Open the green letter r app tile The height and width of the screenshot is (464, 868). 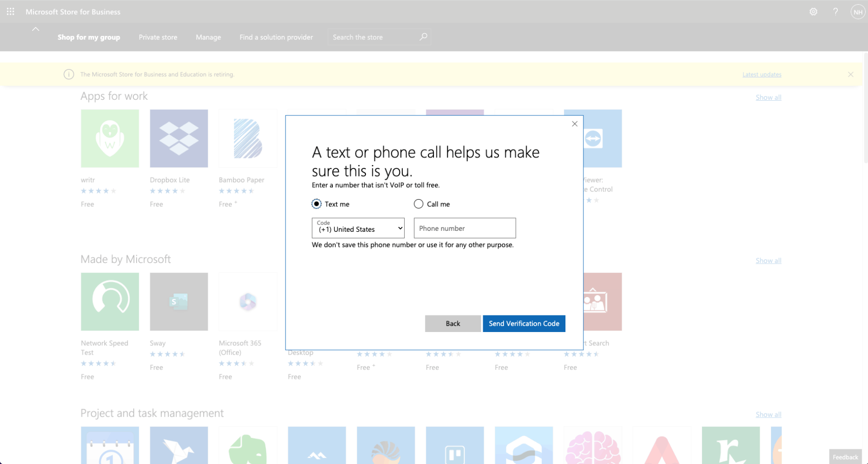(731, 445)
